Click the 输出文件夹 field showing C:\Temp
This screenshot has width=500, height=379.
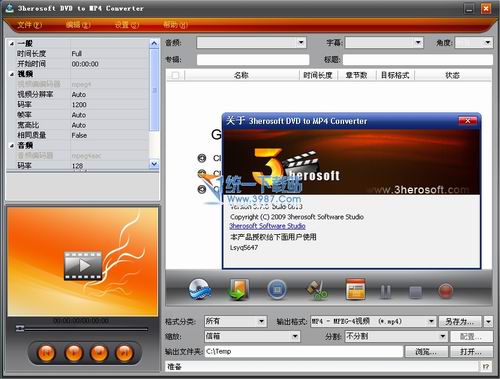(x=304, y=351)
